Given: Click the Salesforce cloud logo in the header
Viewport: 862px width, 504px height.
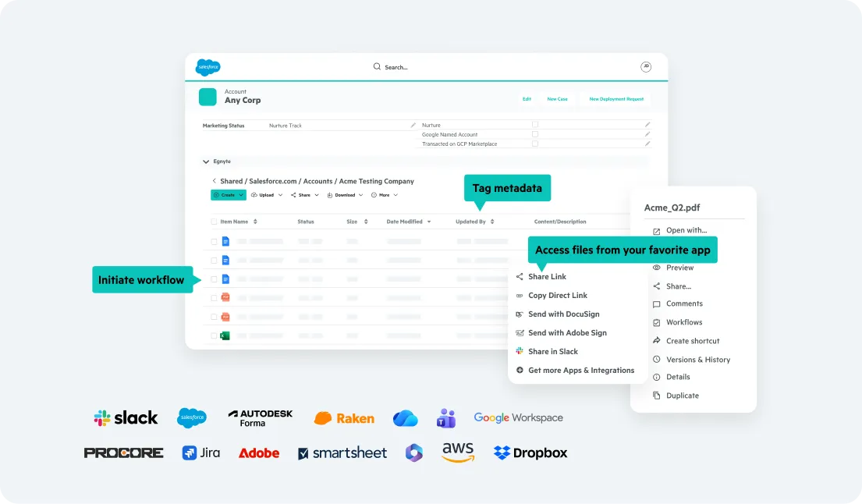Looking at the screenshot, I should click(x=208, y=67).
